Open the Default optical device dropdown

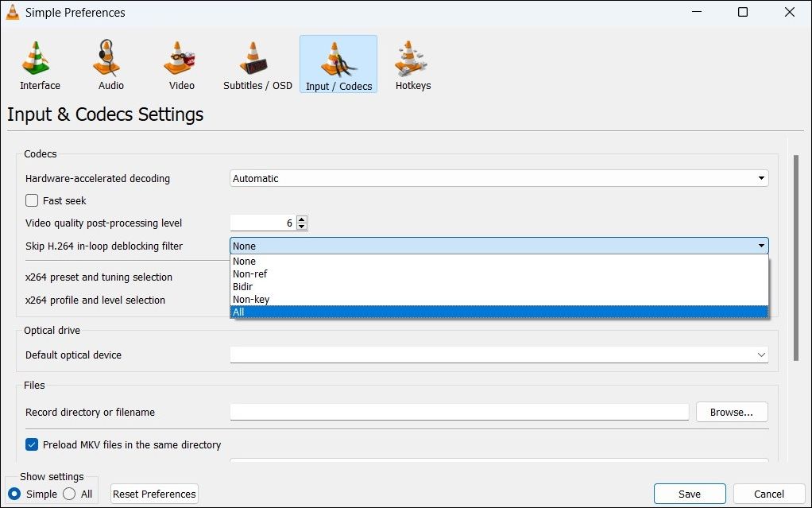(499, 355)
